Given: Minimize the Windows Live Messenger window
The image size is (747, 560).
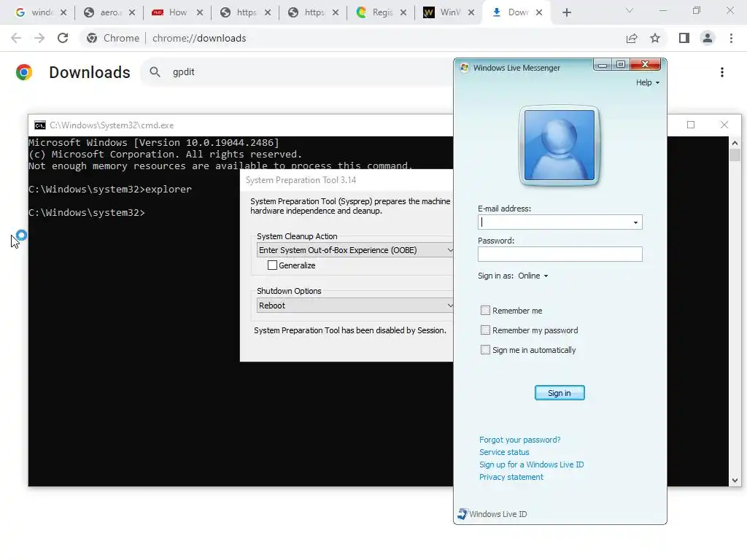Looking at the screenshot, I should pyautogui.click(x=603, y=64).
